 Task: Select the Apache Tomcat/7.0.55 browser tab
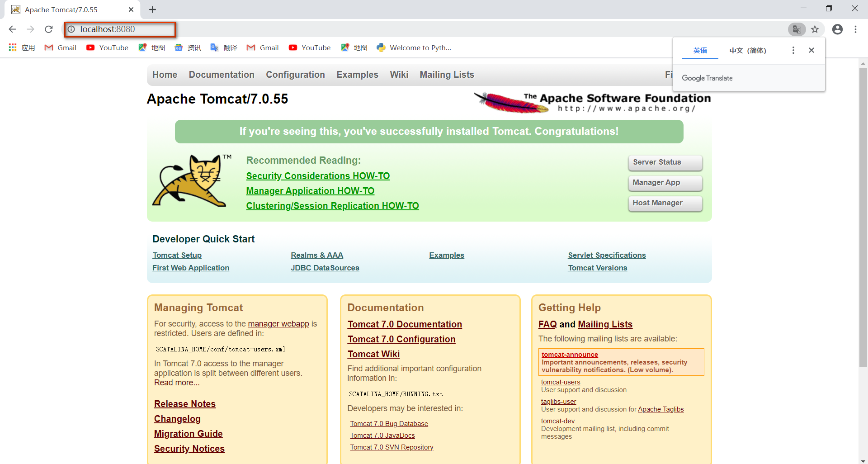pyautogui.click(x=72, y=9)
